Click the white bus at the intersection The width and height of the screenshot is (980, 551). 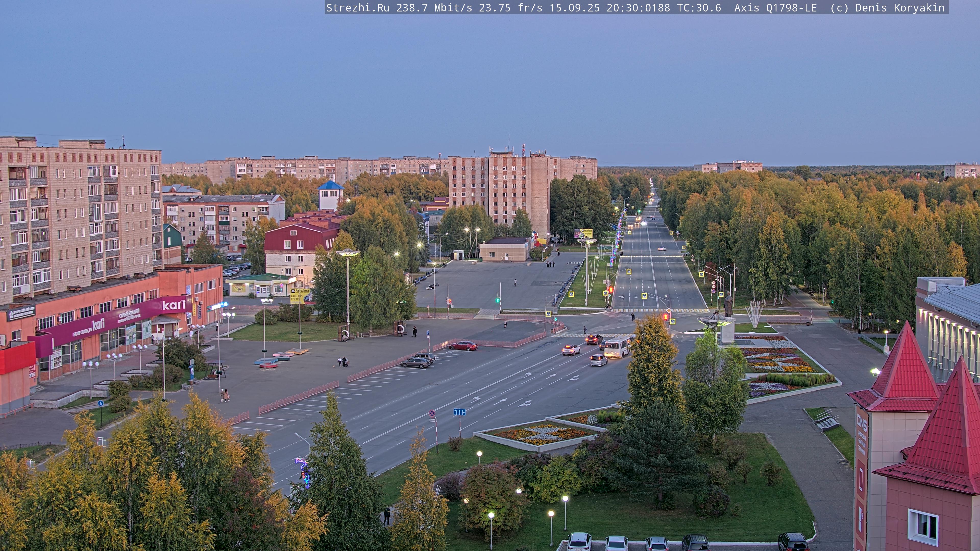[x=617, y=348]
